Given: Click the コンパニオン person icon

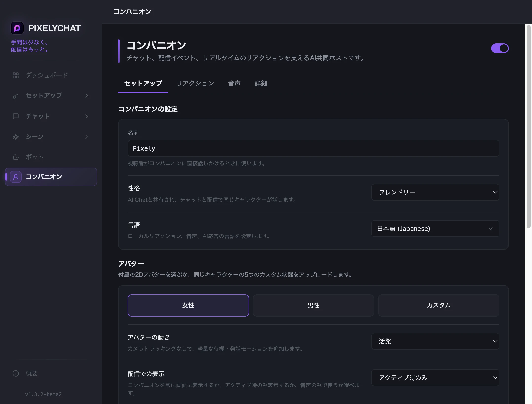Looking at the screenshot, I should click(x=16, y=177).
